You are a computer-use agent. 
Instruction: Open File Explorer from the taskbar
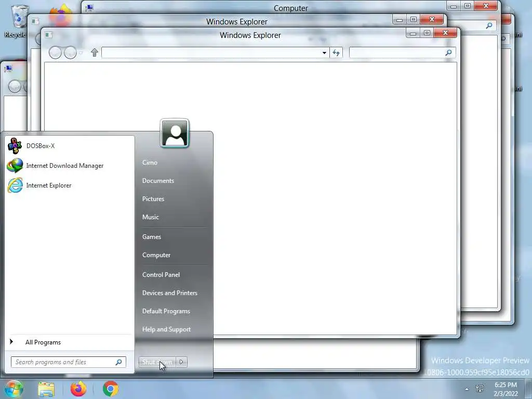click(x=46, y=389)
